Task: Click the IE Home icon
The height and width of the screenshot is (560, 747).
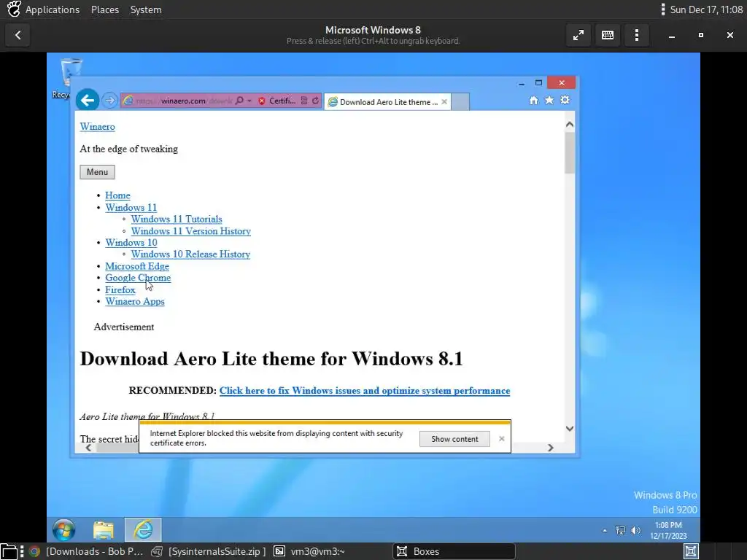Action: point(533,101)
